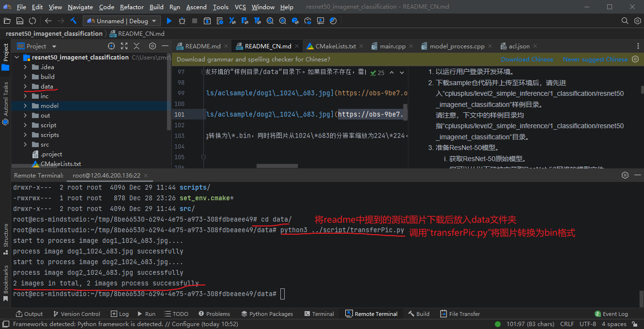Open the File menu
This screenshot has height=329, width=644.
pyautogui.click(x=21, y=7)
